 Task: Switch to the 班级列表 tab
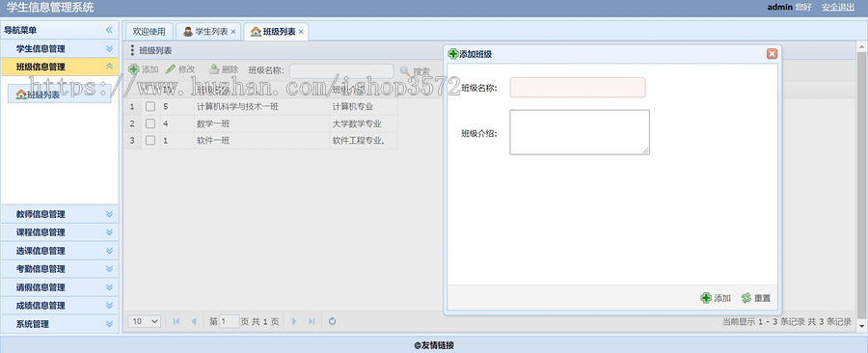(276, 32)
